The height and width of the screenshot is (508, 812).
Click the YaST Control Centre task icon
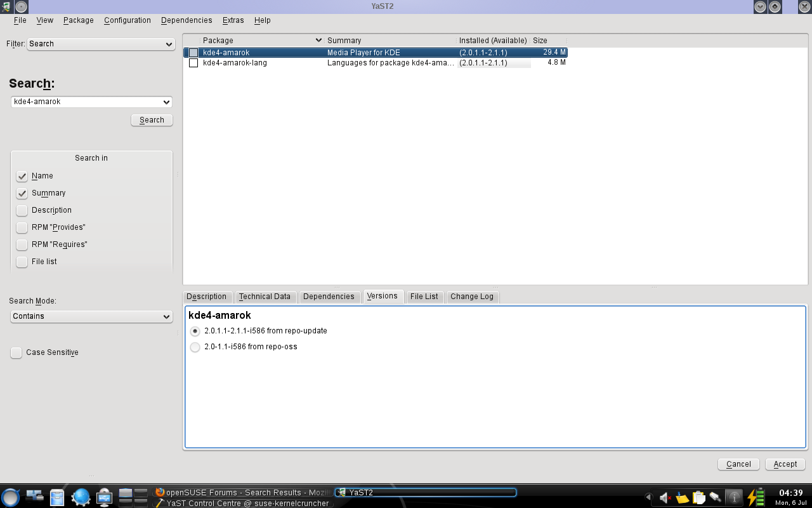160,503
